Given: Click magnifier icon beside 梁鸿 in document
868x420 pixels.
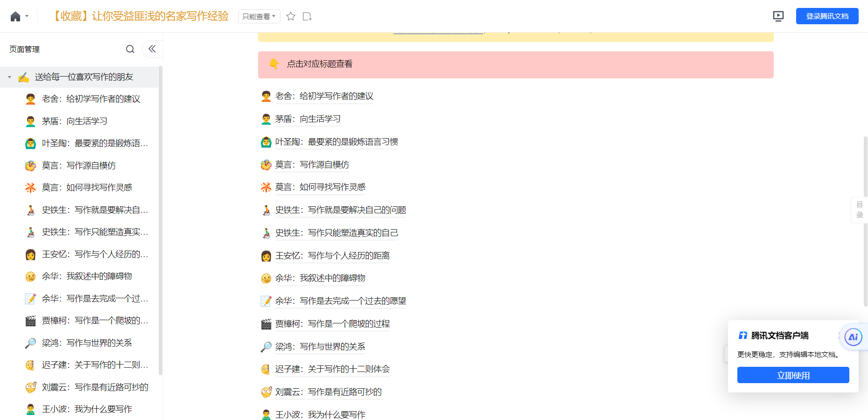Looking at the screenshot, I should coord(266,347).
